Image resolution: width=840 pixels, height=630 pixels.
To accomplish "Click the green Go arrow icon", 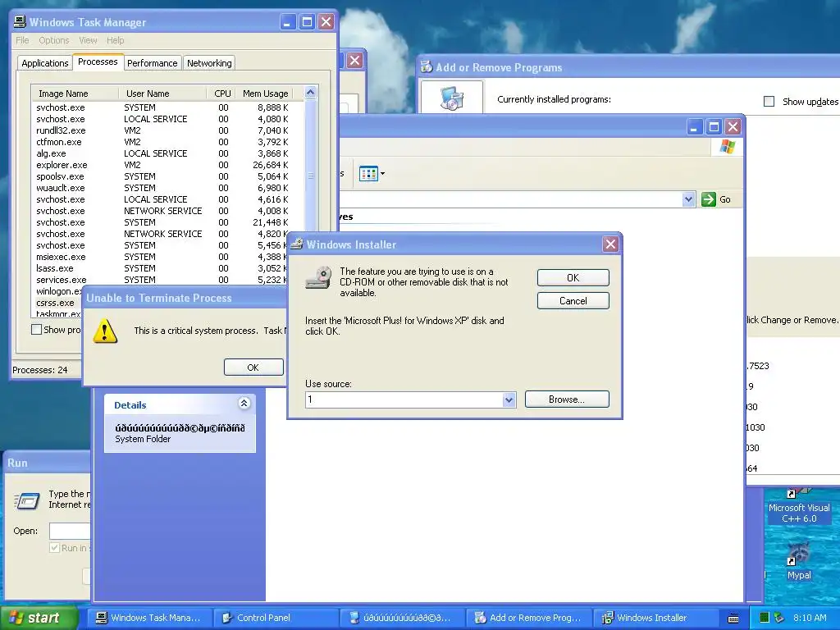I will click(x=708, y=199).
